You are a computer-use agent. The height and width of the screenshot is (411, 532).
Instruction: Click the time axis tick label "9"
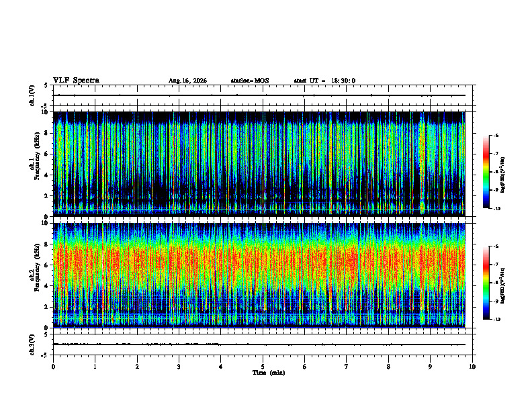(x=430, y=367)
